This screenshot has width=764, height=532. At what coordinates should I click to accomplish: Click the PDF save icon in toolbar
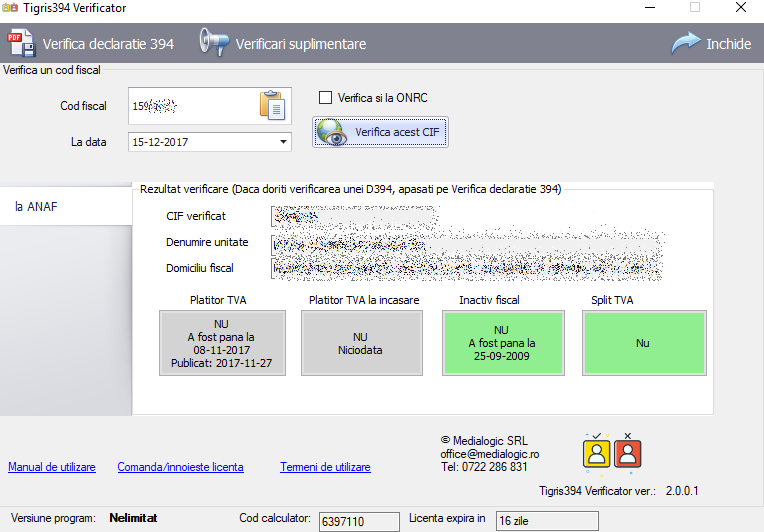point(21,43)
